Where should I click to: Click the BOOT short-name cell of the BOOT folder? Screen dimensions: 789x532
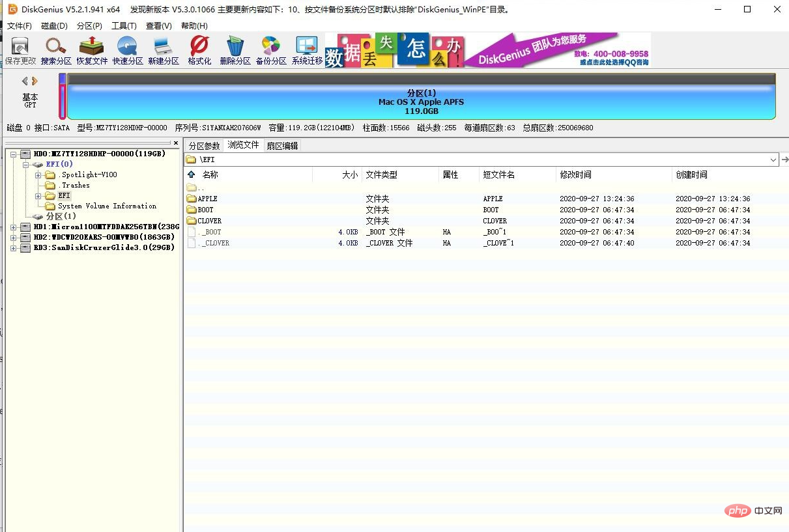491,210
